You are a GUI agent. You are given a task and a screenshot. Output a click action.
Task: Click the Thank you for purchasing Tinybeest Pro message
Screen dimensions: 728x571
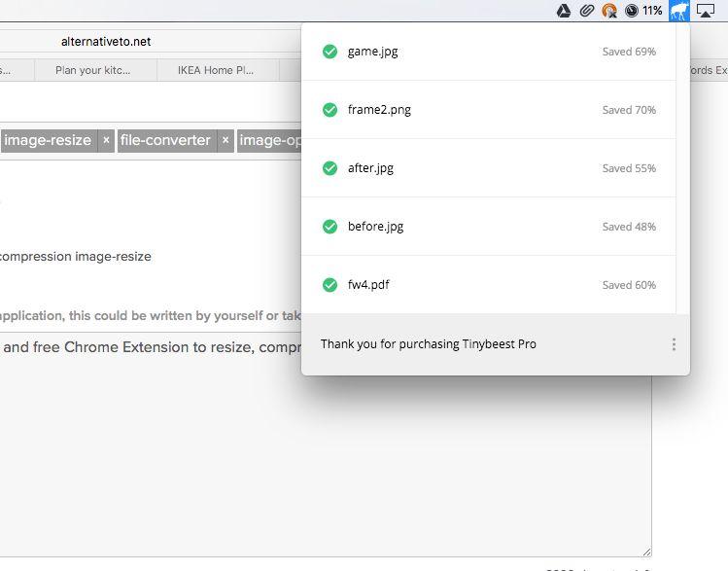click(x=428, y=344)
